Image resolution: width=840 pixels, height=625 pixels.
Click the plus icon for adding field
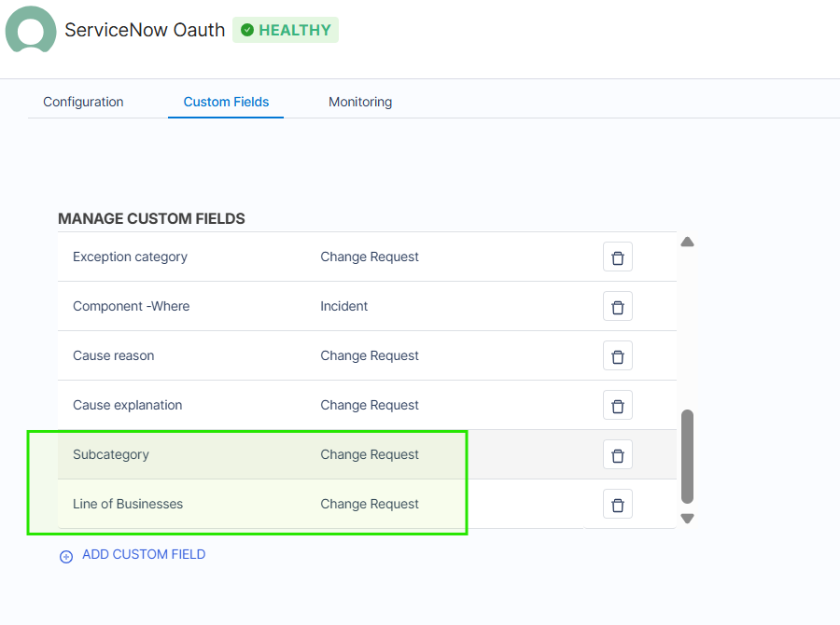point(66,557)
